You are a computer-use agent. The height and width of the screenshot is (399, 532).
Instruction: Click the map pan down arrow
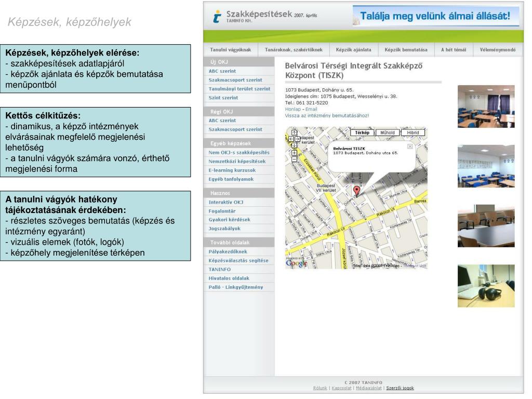294,145
